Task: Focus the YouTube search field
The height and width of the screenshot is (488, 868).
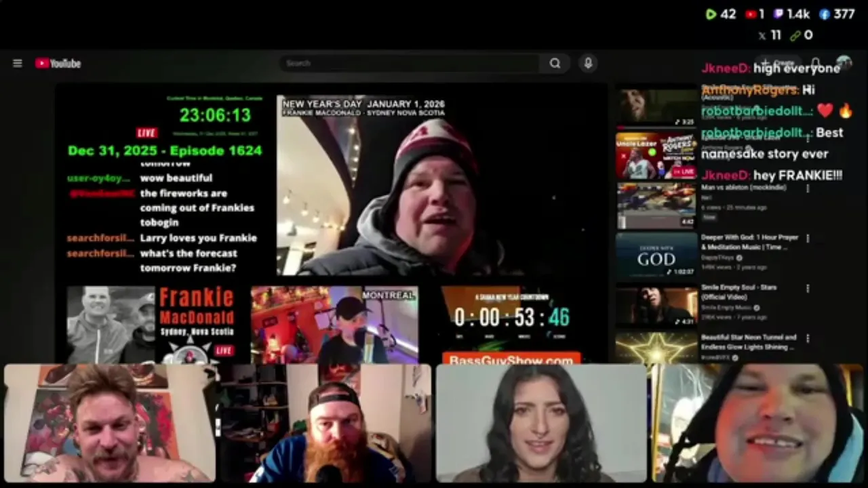Action: pyautogui.click(x=410, y=63)
